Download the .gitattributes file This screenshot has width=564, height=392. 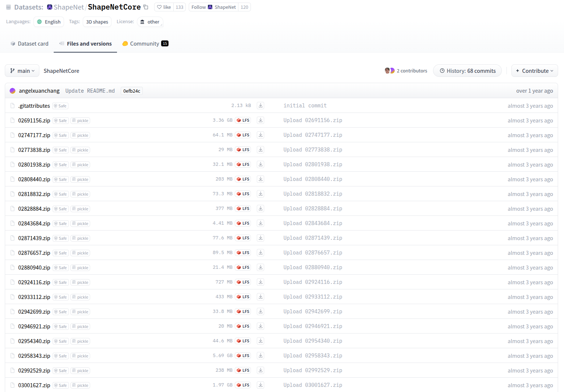point(260,106)
